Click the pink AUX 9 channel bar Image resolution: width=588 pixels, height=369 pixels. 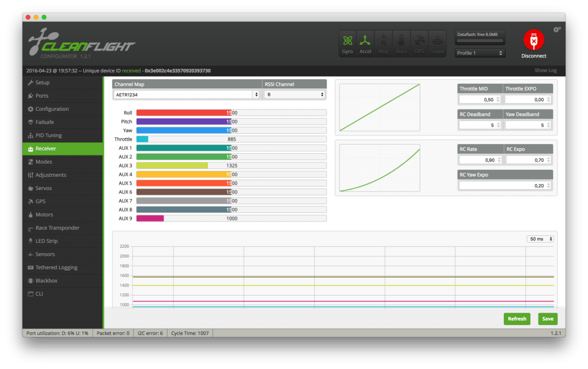231,219
